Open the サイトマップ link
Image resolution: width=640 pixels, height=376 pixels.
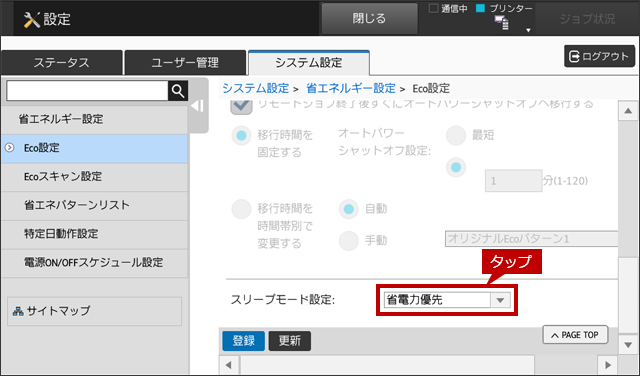94,311
